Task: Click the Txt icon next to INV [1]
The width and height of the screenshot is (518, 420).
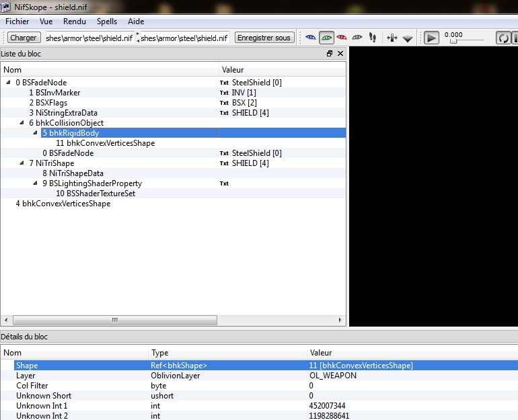Action: tap(224, 93)
